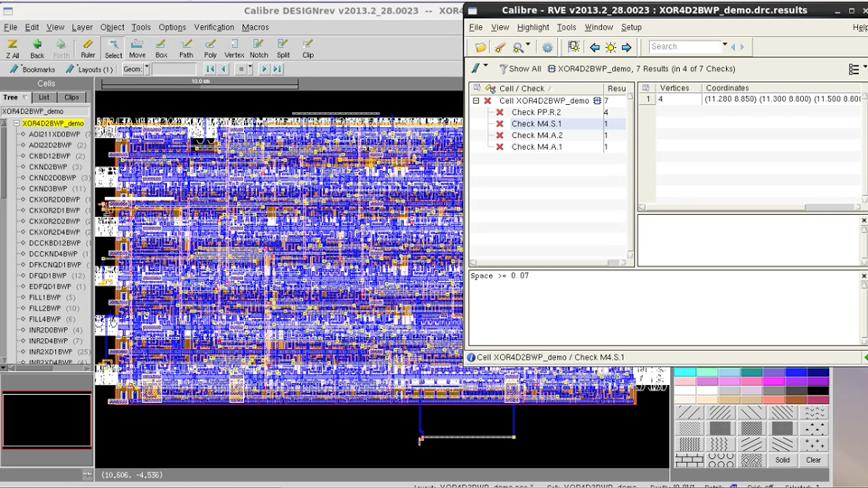Open the RVE Search dropdown arrow

tap(724, 45)
